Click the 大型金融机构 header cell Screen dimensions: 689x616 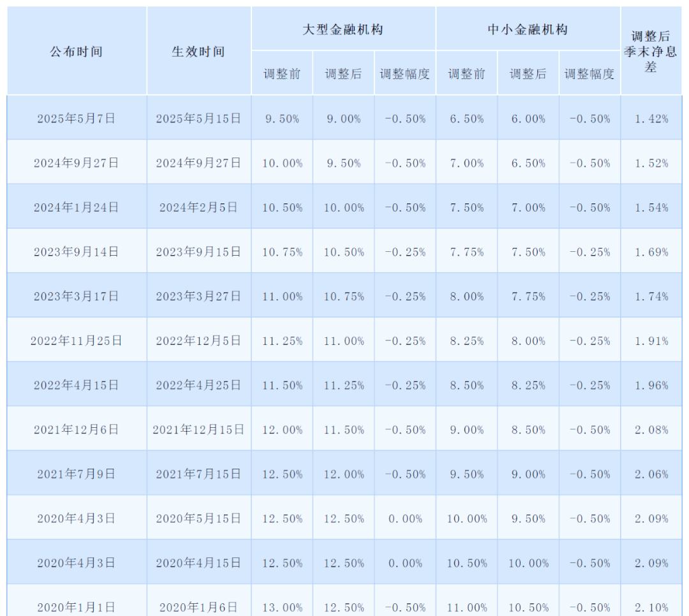point(343,29)
